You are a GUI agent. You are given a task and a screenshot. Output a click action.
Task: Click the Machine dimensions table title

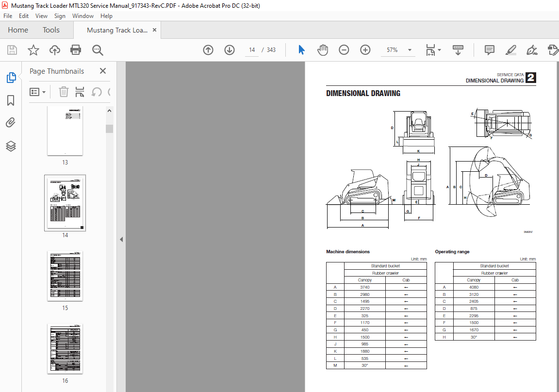tap(348, 252)
